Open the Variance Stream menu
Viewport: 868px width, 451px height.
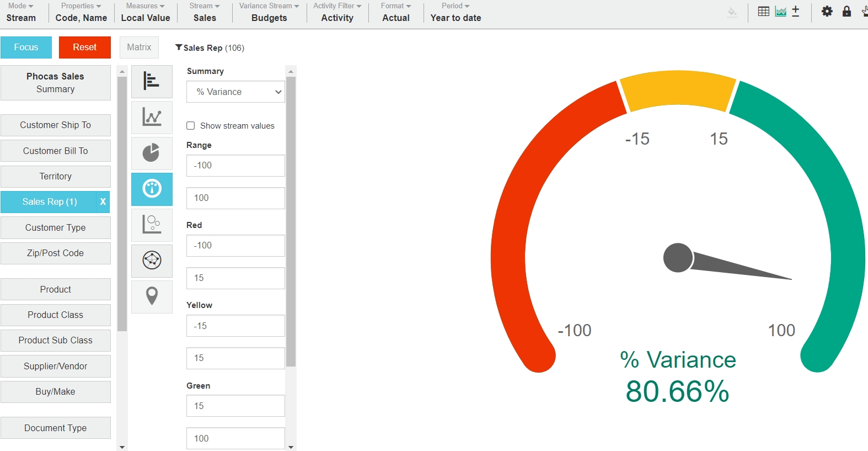(x=269, y=12)
